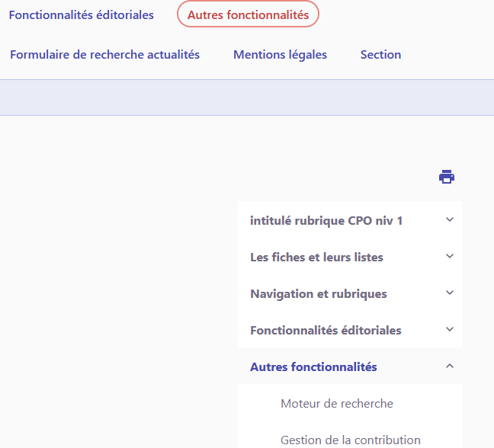
Task: Click empty content area left of sidebar
Action: [114, 305]
